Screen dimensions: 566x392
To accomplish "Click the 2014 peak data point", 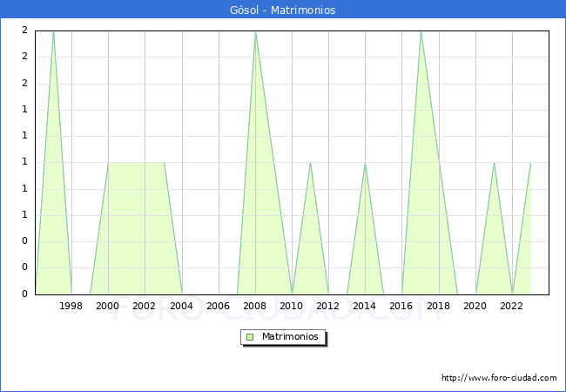I will [x=366, y=163].
